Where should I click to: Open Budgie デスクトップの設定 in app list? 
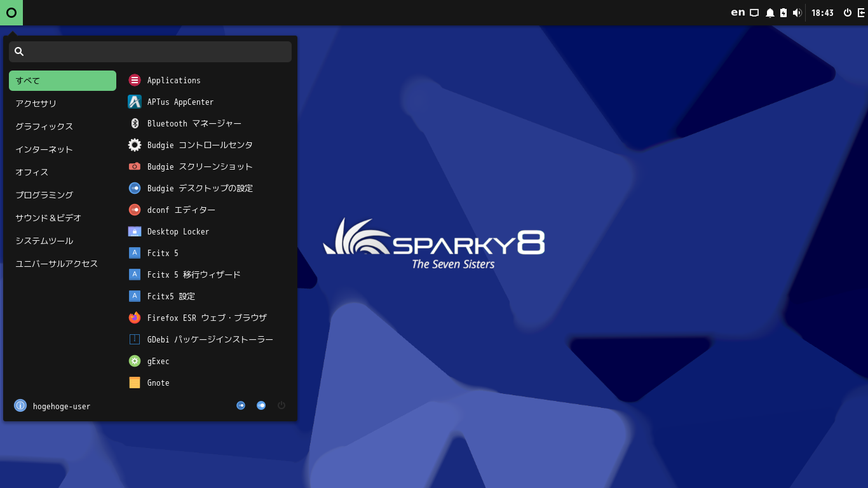[x=207, y=188]
